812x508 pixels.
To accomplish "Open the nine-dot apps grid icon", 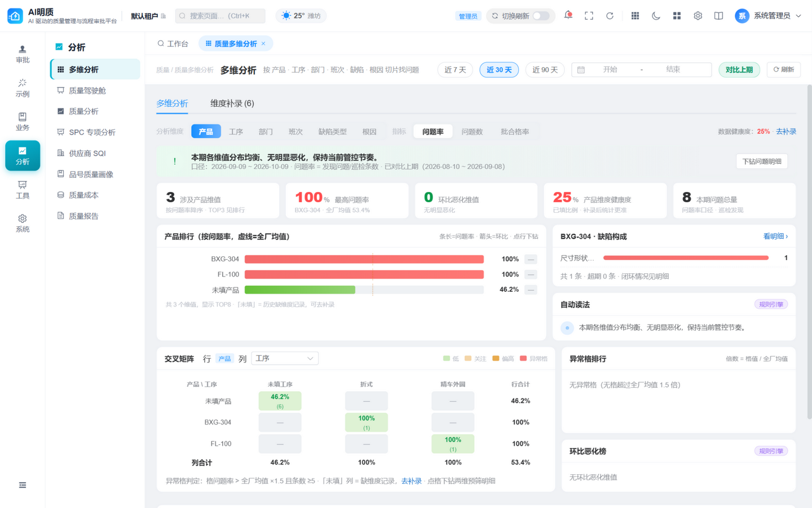I will pos(635,16).
